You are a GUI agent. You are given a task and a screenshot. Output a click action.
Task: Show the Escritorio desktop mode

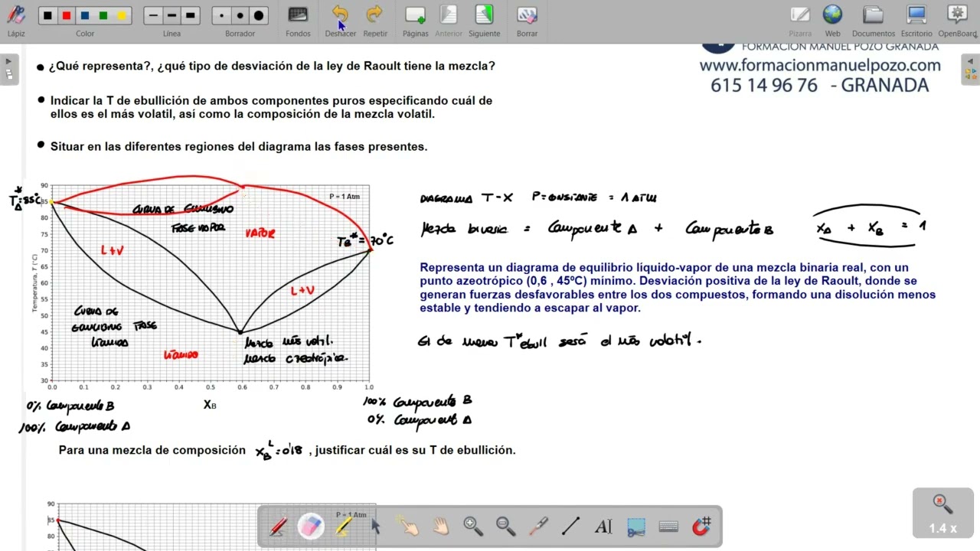(x=916, y=20)
